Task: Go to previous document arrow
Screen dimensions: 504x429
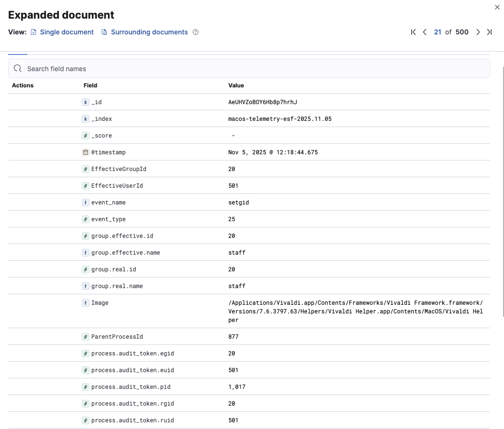Action: tap(425, 32)
